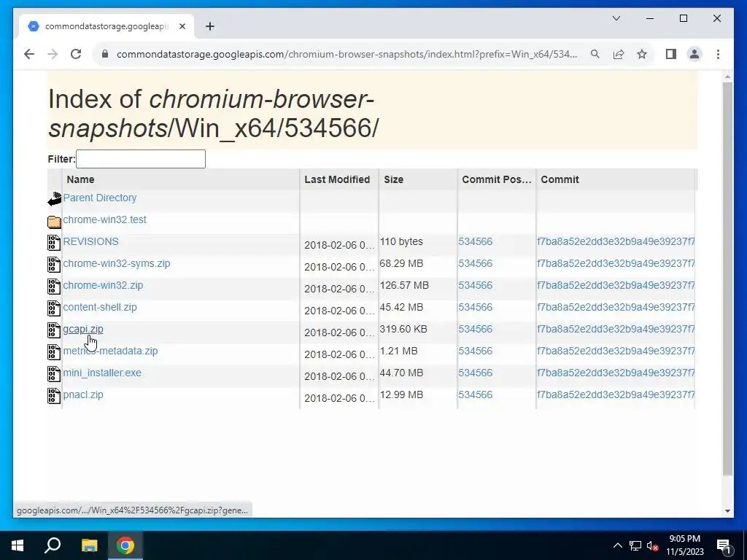Viewport: 747px width, 560px height.
Task: Download gcapi.zip
Action: tap(83, 329)
